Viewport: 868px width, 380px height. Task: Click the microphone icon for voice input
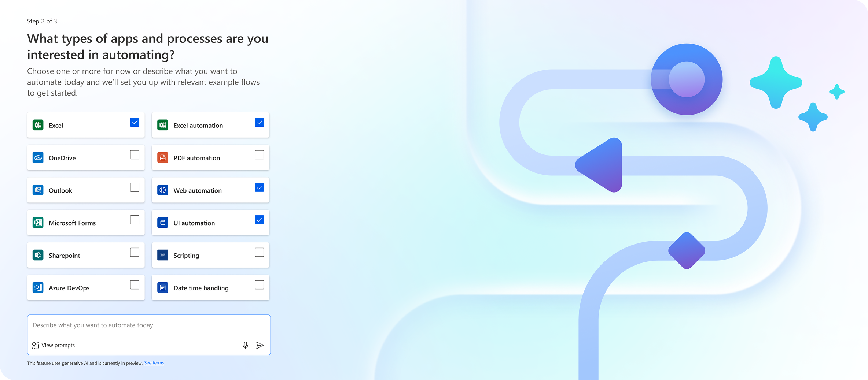[245, 345]
